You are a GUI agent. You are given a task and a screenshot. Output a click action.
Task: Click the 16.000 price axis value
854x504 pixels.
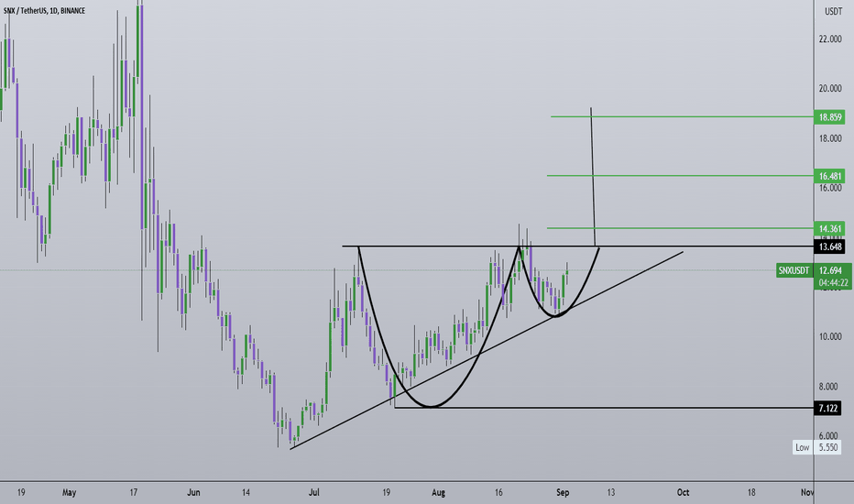tap(830, 188)
